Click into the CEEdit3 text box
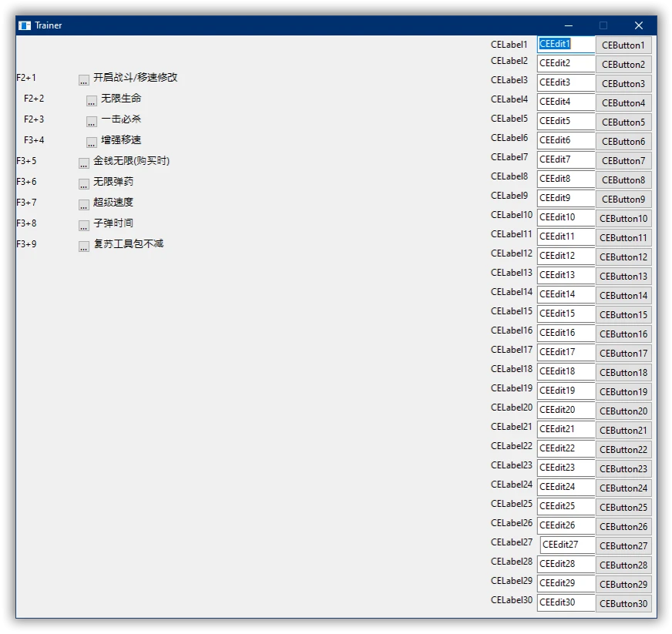Screen dimensions: 672x634 (x=566, y=82)
